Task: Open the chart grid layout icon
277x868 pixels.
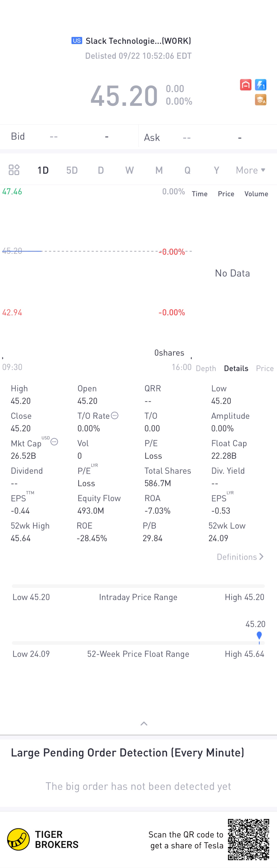Action: 14,170
